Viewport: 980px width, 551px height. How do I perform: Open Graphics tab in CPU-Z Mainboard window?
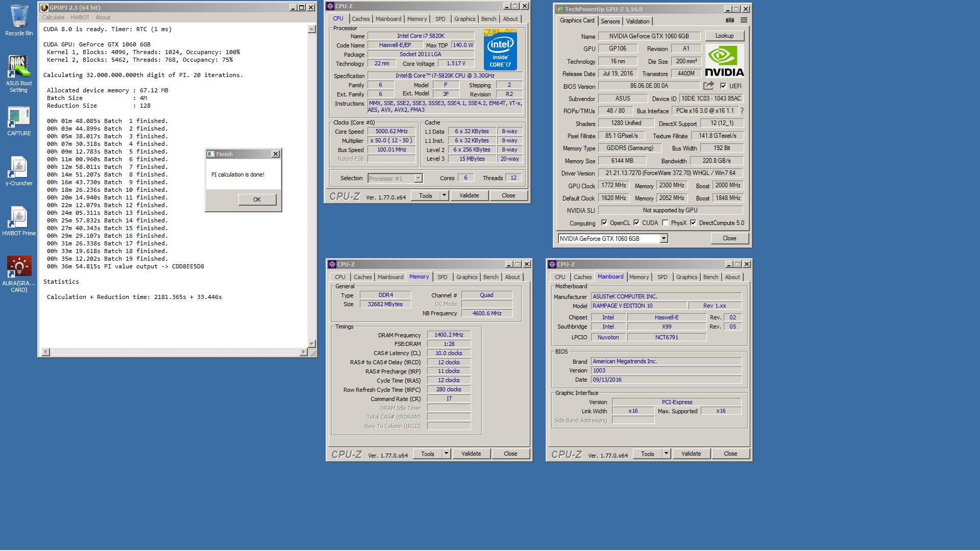click(x=687, y=277)
